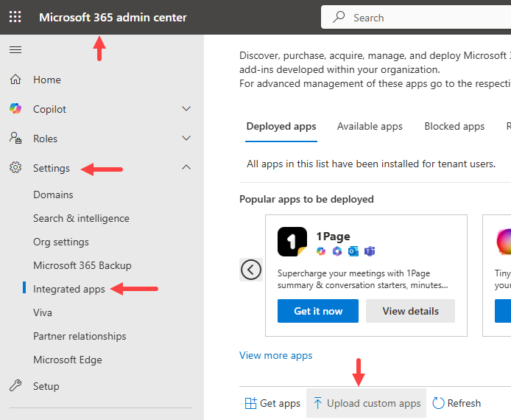Click the upload arrow icon
Screen dimensions: 511x420
[317, 403]
